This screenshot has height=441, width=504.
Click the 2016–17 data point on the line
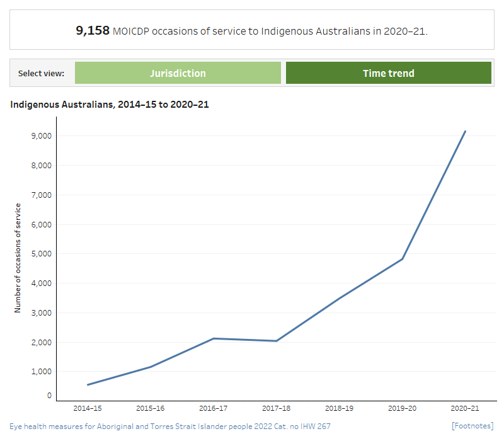213,338
